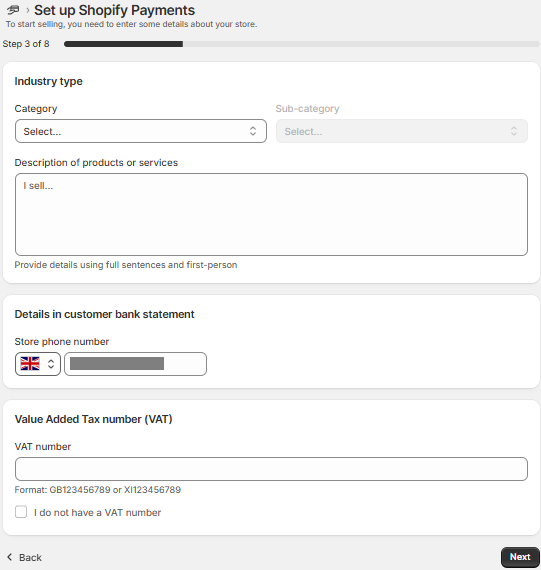Go Back to the previous step
This screenshot has width=541, height=570.
tap(24, 557)
